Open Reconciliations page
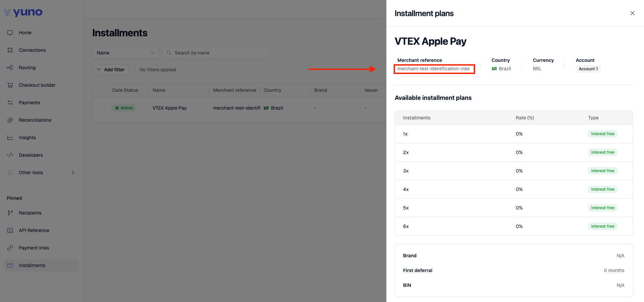644x302 pixels. 35,120
